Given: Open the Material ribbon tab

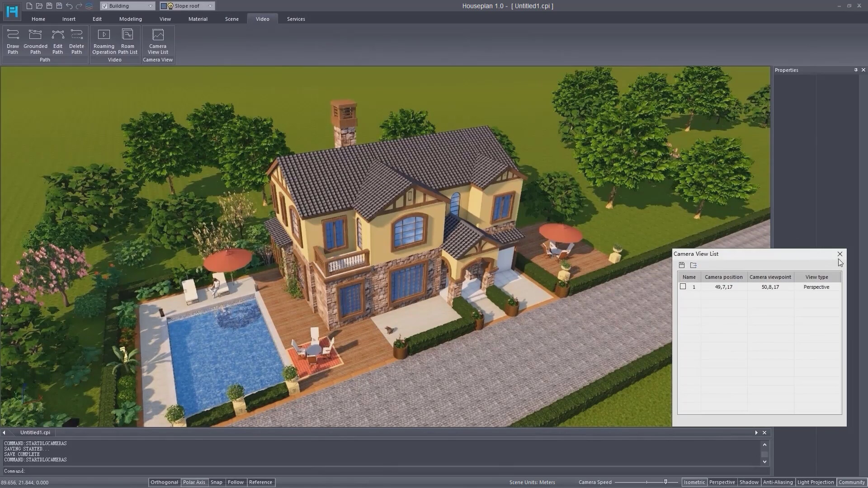Looking at the screenshot, I should click(198, 19).
